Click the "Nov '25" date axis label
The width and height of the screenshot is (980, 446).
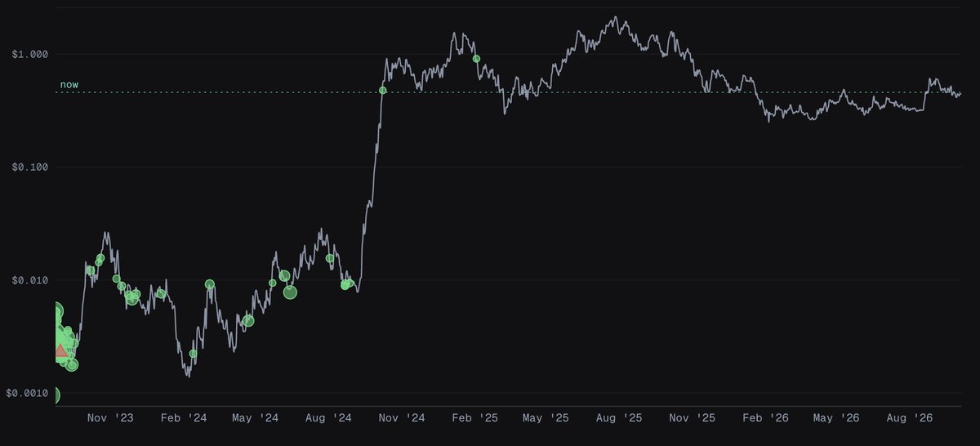coord(694,418)
